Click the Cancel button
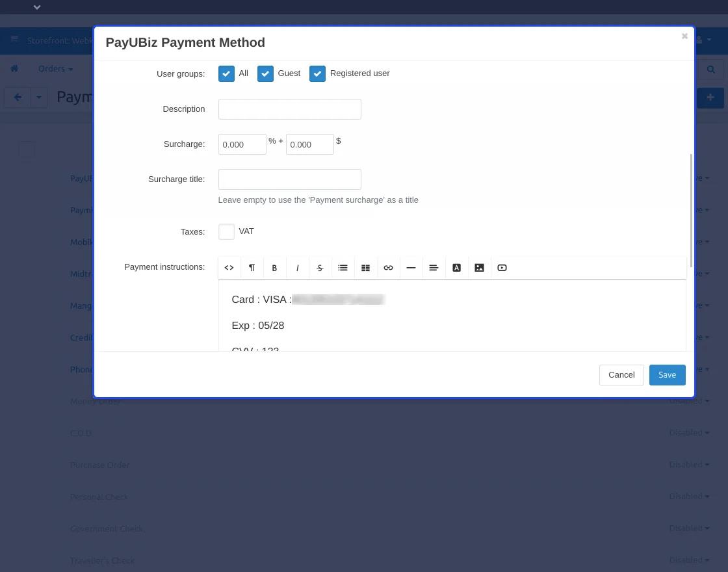728x572 pixels. [x=621, y=375]
